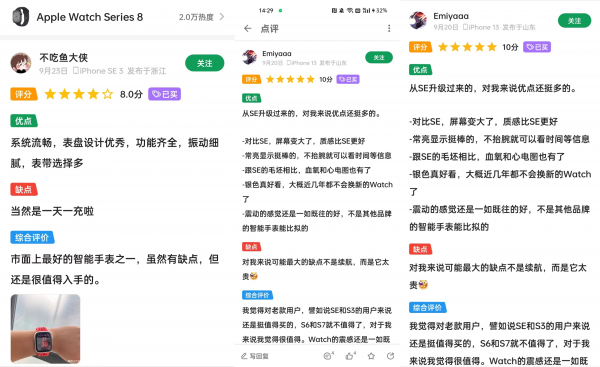Select the 8.0分 star rating
Screen dimensions: 600x367
tap(79, 94)
